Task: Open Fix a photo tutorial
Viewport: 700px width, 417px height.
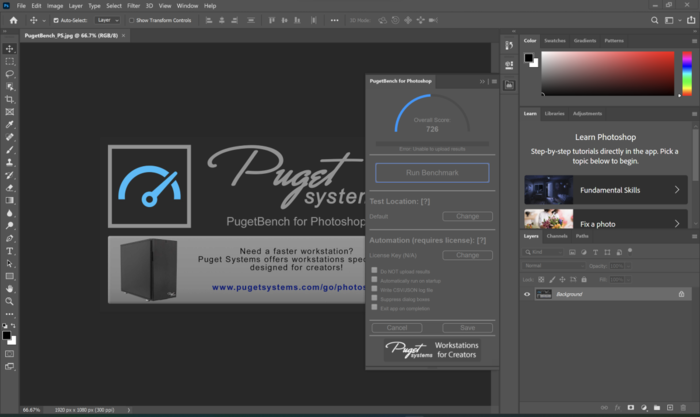Action: point(606,219)
